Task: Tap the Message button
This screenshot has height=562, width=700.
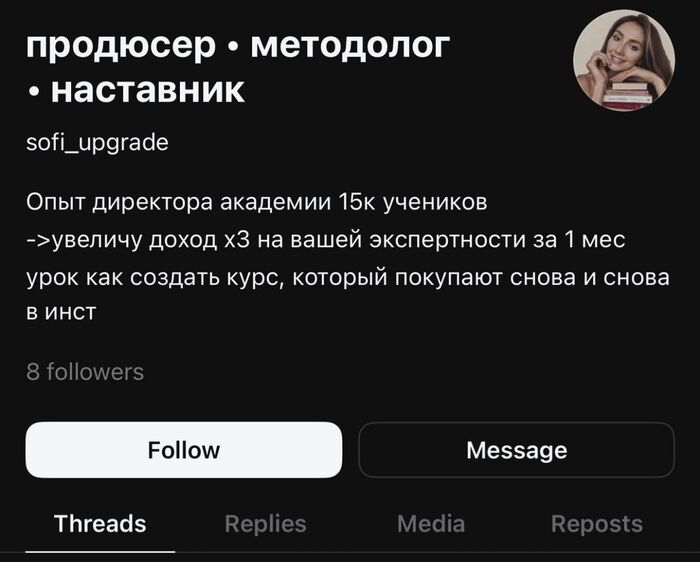Action: click(516, 450)
